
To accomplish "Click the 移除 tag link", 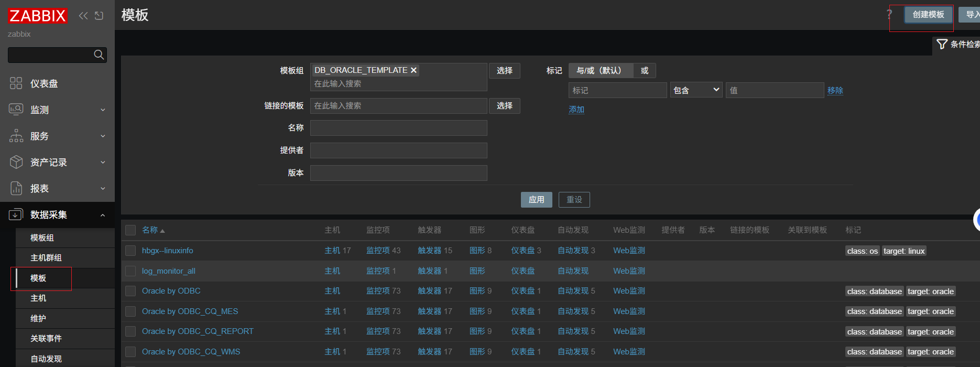I will [x=835, y=90].
